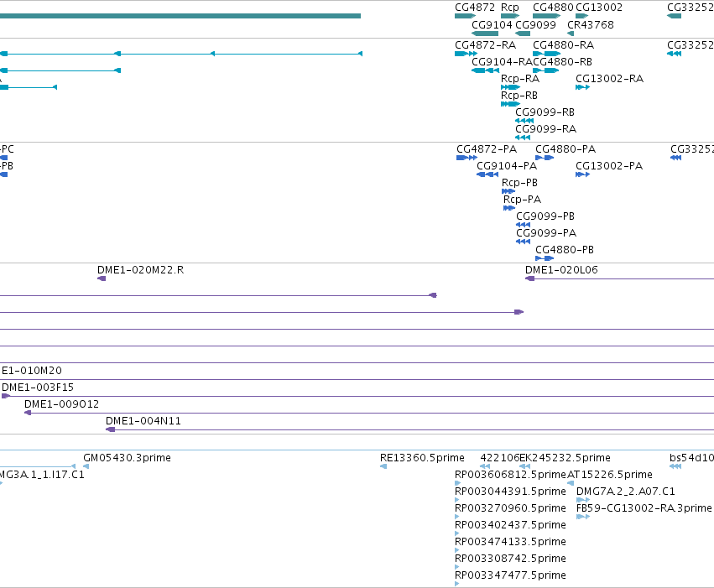Select transcript Rcp-RB
The height and width of the screenshot is (588, 714).
point(519,96)
